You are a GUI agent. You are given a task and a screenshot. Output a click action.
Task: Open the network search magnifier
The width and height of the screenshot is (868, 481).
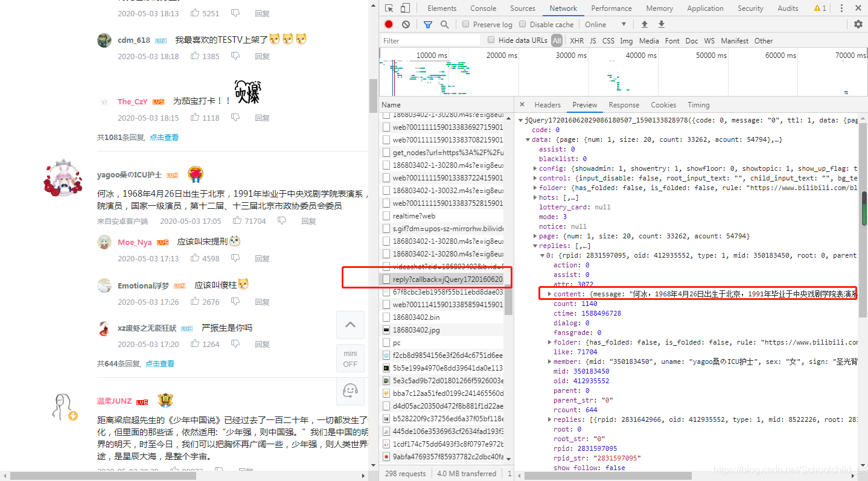tap(444, 24)
